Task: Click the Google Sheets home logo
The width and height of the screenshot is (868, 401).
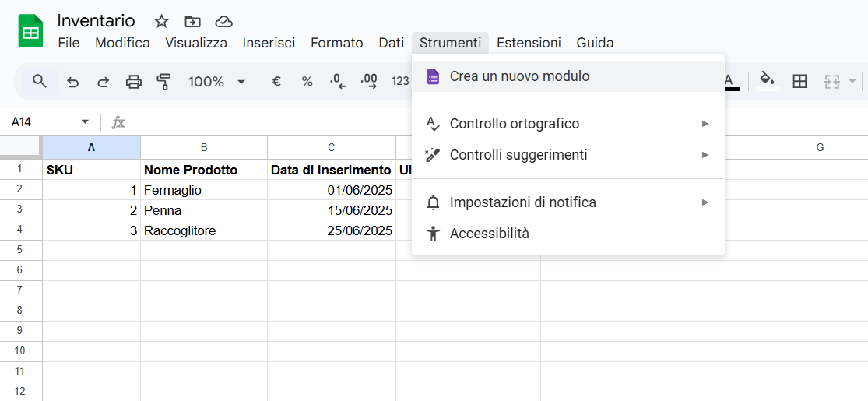Action: (30, 31)
